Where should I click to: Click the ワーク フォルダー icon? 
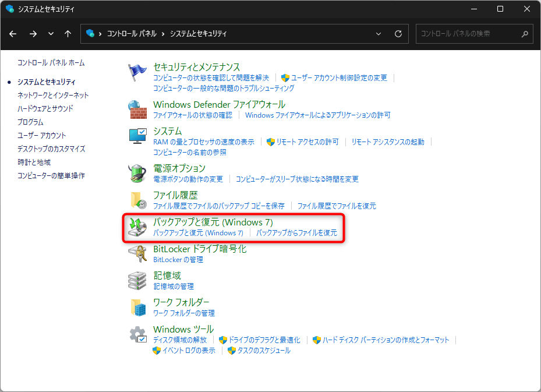[137, 307]
